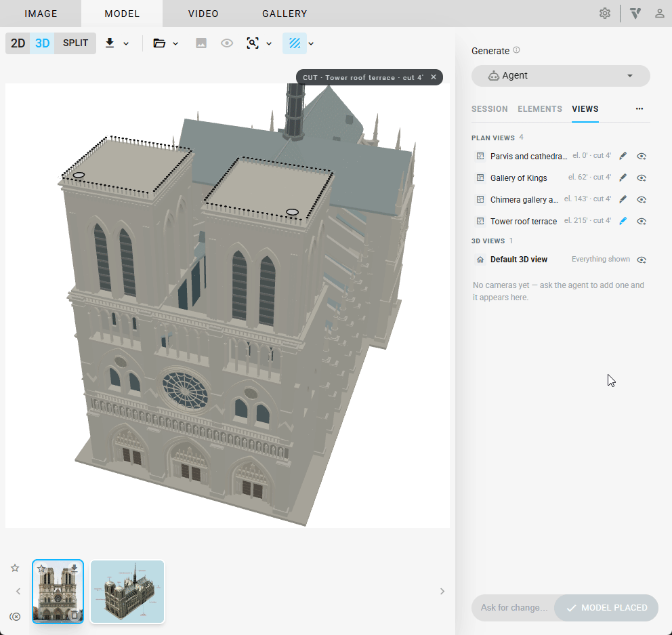Go to next thumbnails with right chevron
The image size is (672, 635).
(442, 591)
